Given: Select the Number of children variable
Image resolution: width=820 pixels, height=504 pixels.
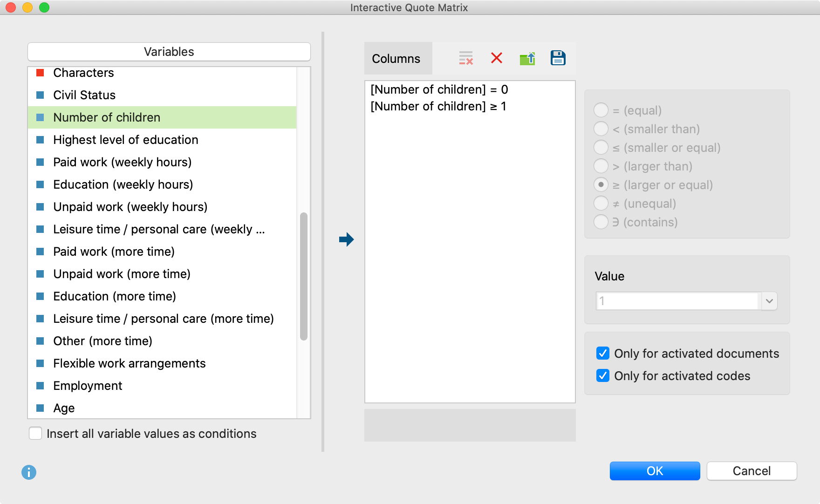Looking at the screenshot, I should coord(162,117).
